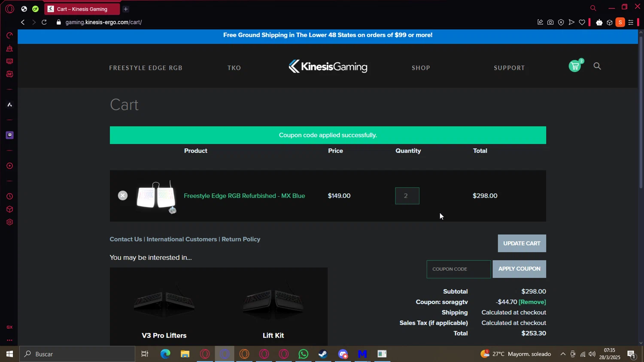
Task: Open the sidebar icon with the striped screen
Action: tap(9, 61)
